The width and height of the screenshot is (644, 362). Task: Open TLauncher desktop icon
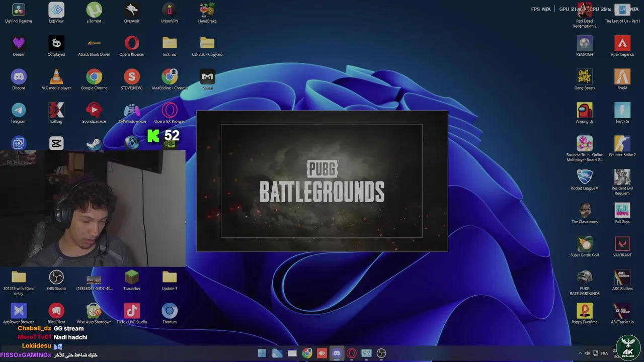point(132,281)
